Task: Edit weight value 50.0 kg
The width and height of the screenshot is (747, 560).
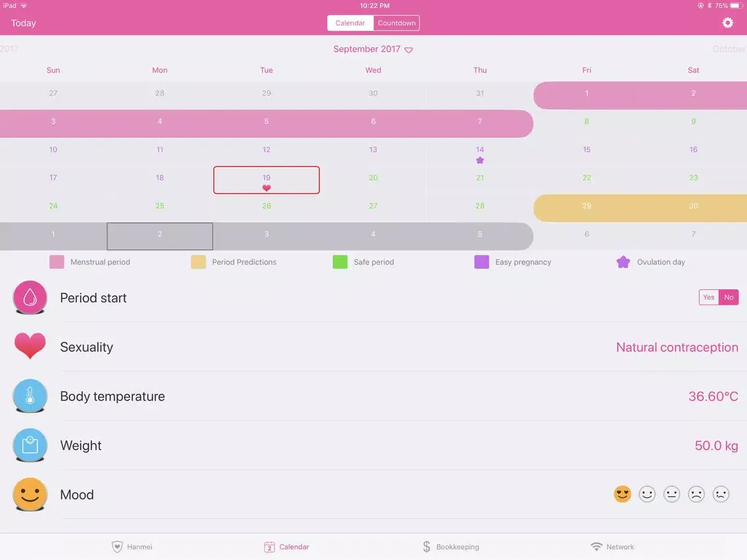Action: coord(716,446)
